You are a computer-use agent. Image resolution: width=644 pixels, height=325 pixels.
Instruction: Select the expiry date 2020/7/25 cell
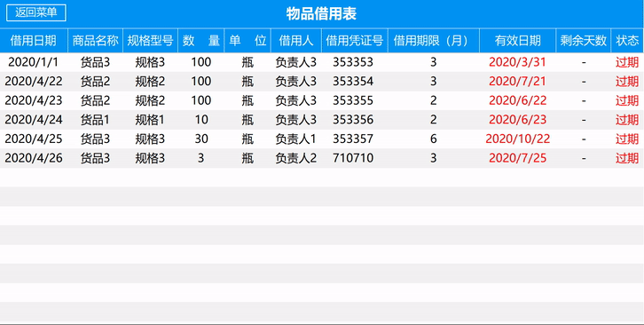point(517,158)
